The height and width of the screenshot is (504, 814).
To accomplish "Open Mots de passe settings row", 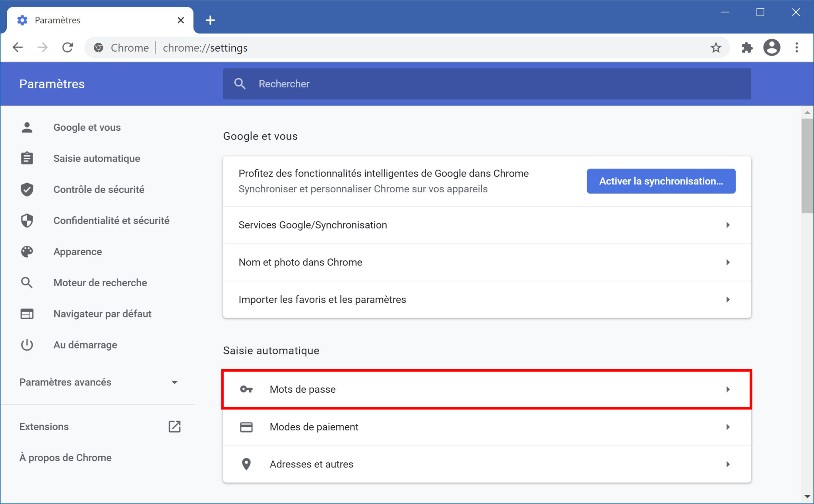I will pos(487,389).
